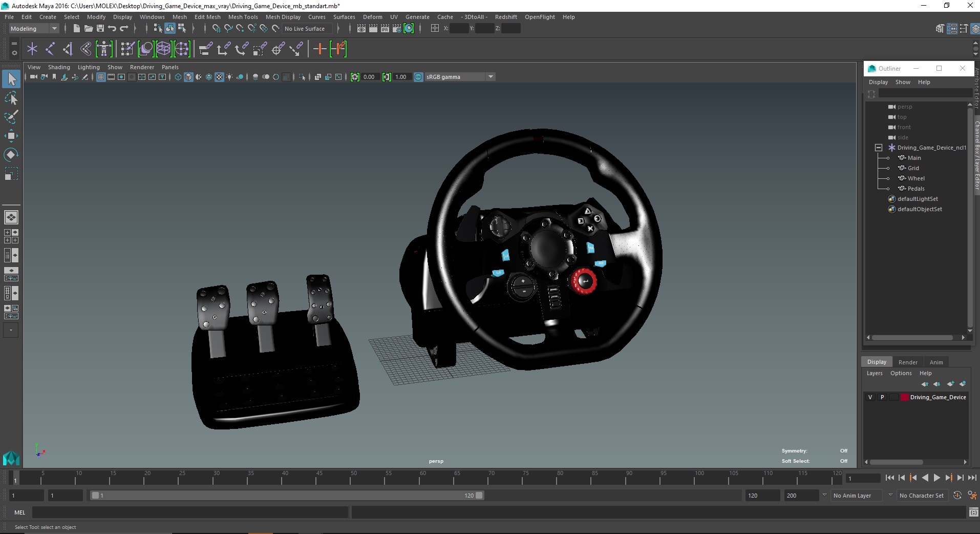The image size is (980, 534).
Task: Open the Edit Mesh menu
Action: (207, 17)
